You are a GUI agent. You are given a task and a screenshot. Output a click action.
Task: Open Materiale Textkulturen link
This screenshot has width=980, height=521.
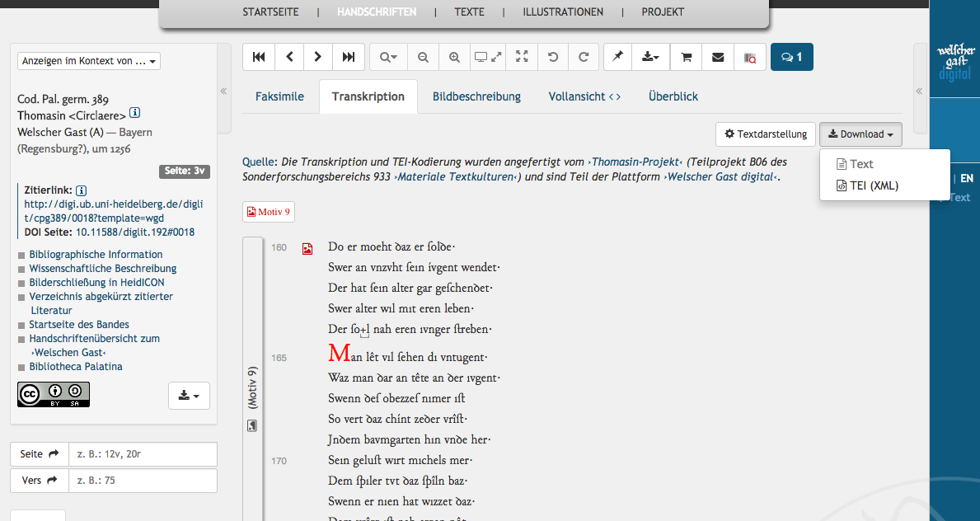(x=457, y=177)
